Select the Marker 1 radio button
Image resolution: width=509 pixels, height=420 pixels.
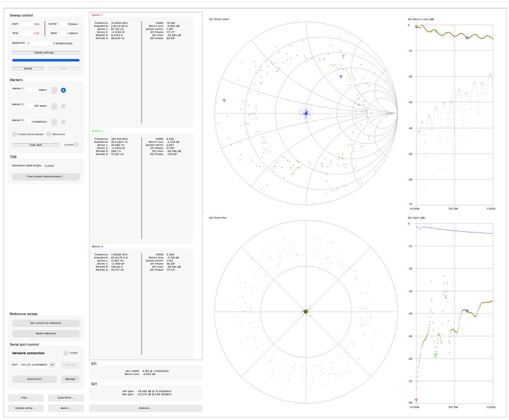coord(63,90)
